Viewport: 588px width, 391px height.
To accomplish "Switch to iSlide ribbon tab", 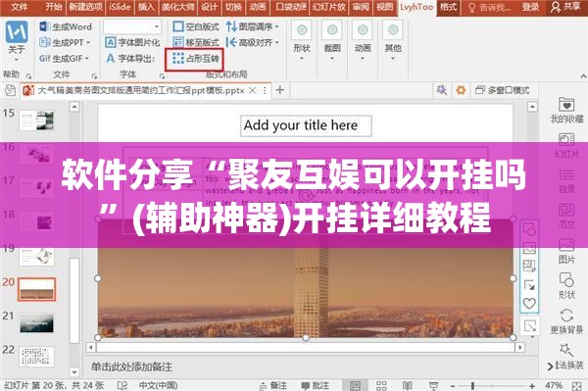I will click(120, 7).
